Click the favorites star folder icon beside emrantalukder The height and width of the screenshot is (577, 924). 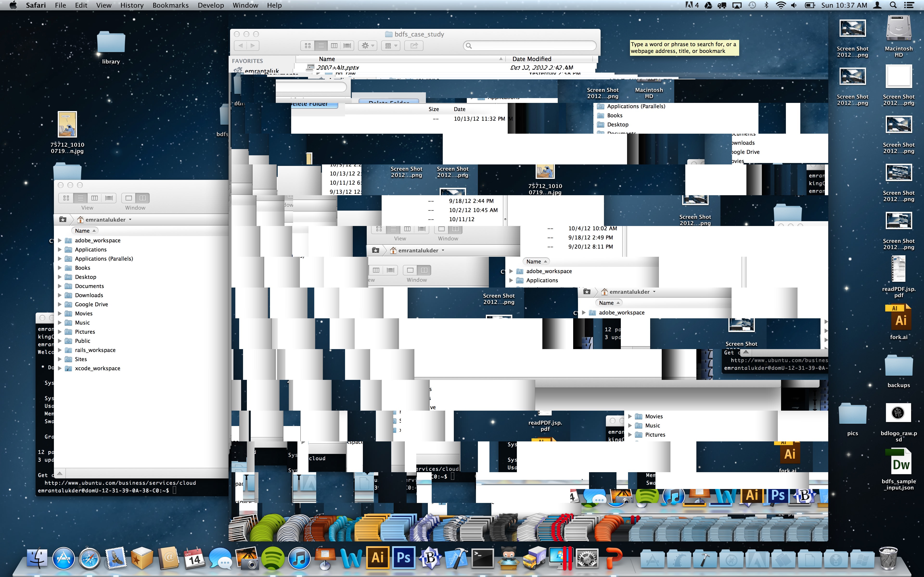coord(63,220)
